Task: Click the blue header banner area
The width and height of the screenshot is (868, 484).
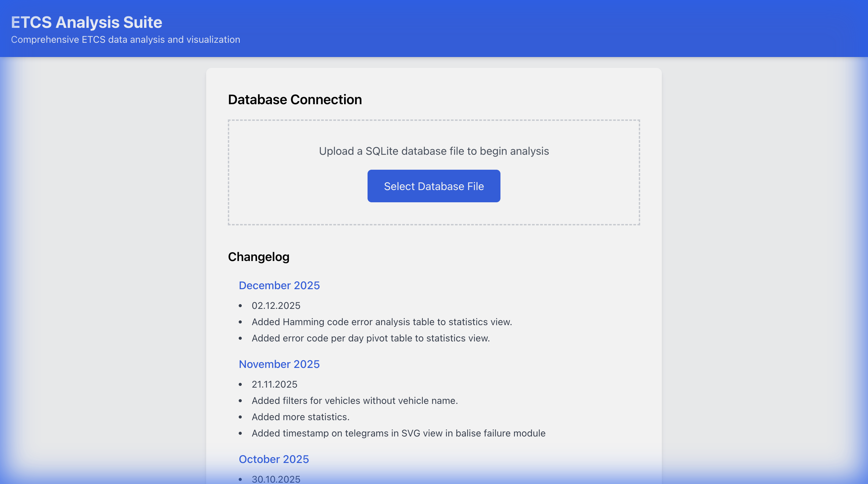Action: click(542, 29)
